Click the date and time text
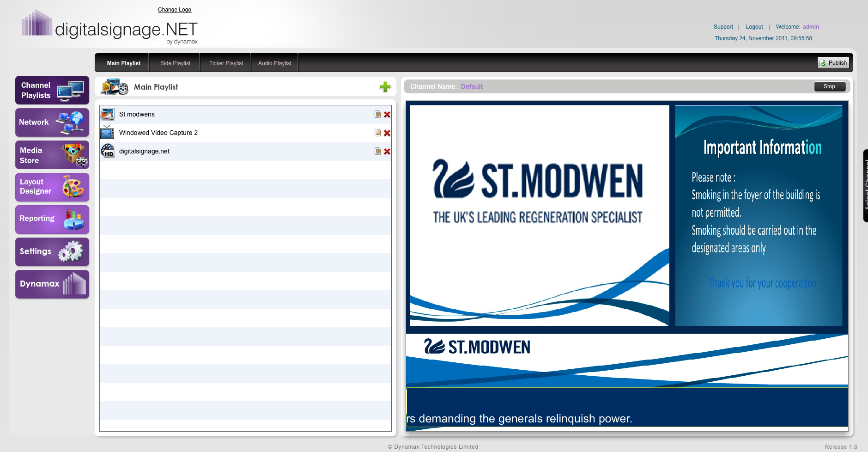The width and height of the screenshot is (868, 452). click(763, 38)
